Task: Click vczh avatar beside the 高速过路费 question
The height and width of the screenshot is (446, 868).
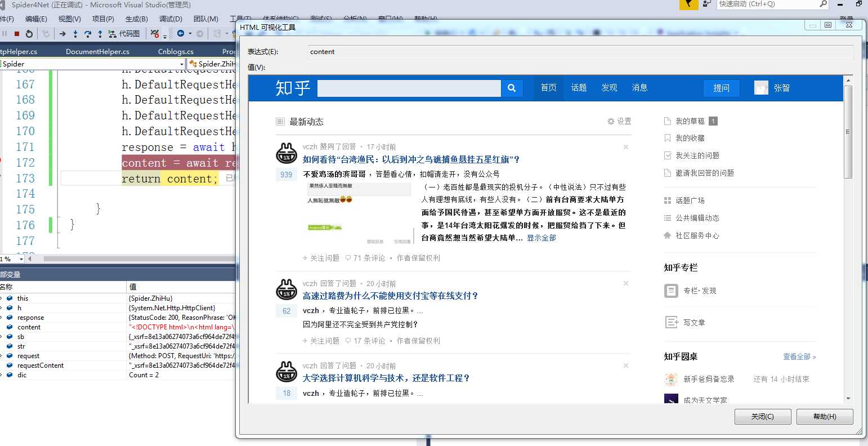Action: [287, 289]
